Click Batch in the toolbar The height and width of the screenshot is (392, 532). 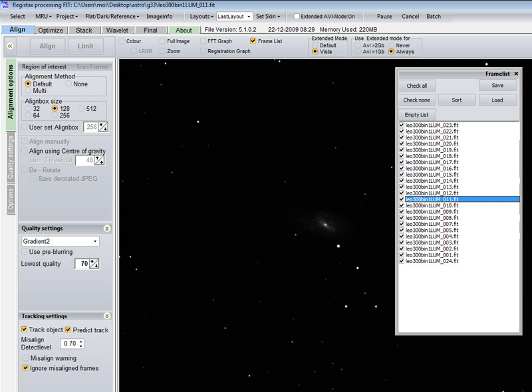[x=434, y=16]
